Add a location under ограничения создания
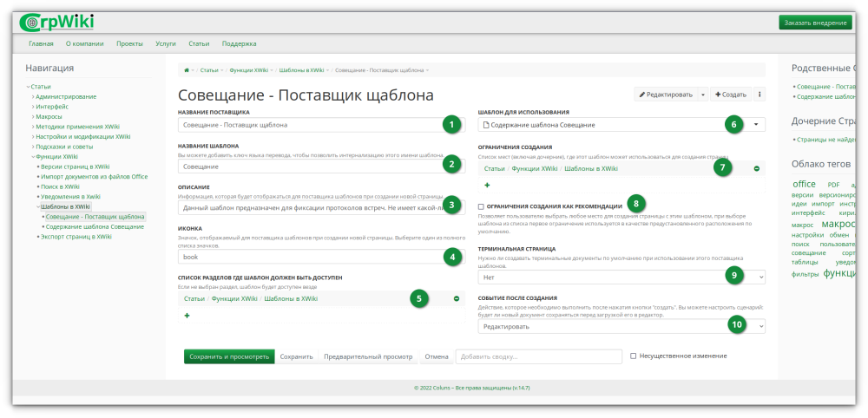This screenshot has height=418, width=868. [x=487, y=186]
